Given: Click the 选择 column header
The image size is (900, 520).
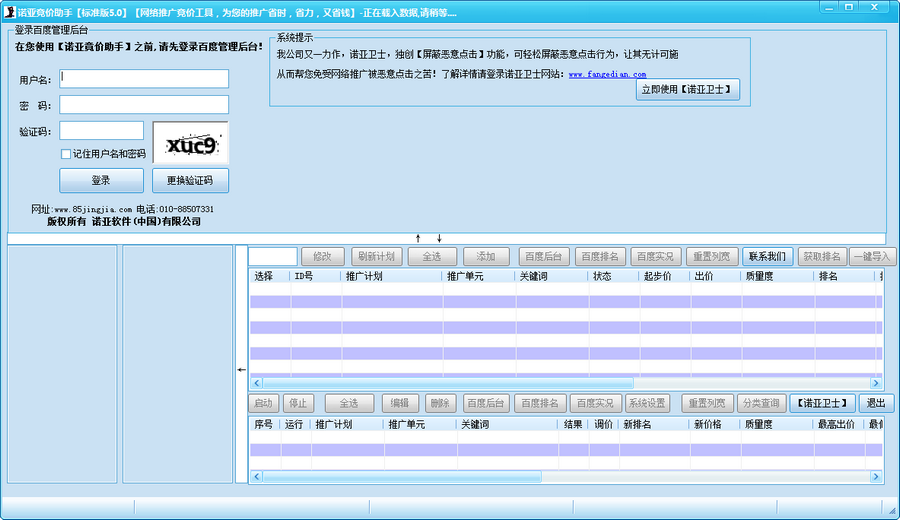Looking at the screenshot, I should [x=270, y=276].
